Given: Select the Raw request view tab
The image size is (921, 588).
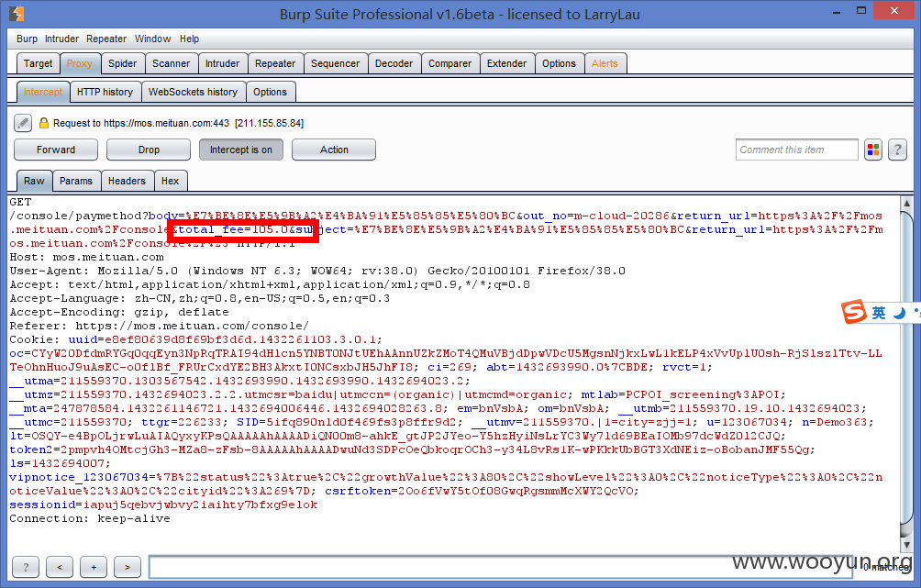Looking at the screenshot, I should pos(34,181).
